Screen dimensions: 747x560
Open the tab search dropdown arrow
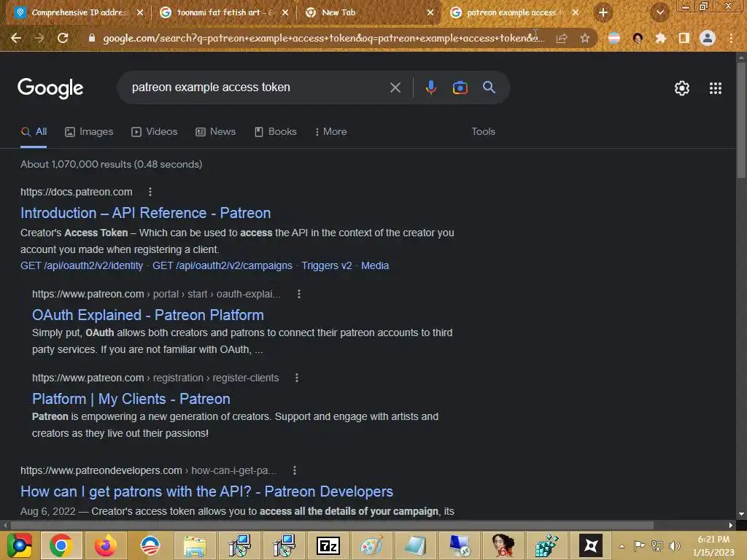coord(659,12)
